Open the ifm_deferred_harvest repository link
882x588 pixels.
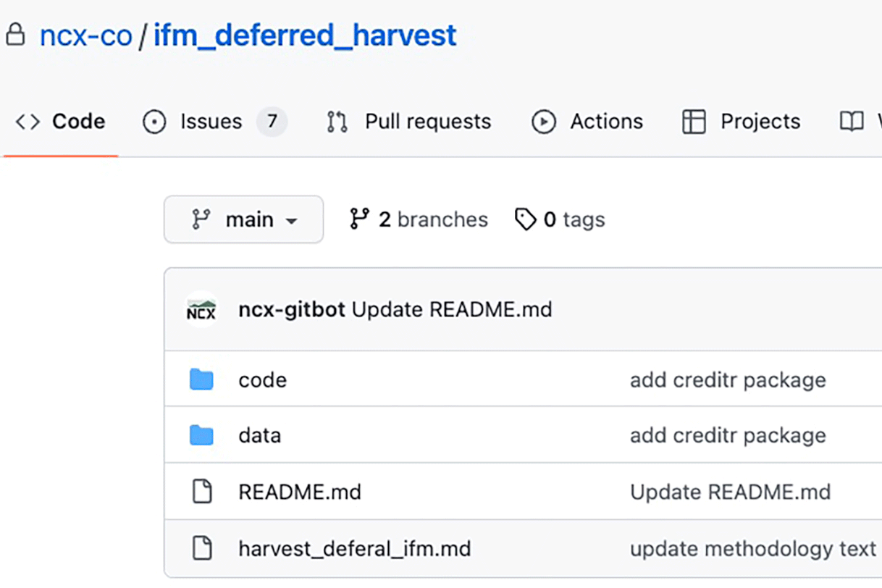pyautogui.click(x=305, y=35)
